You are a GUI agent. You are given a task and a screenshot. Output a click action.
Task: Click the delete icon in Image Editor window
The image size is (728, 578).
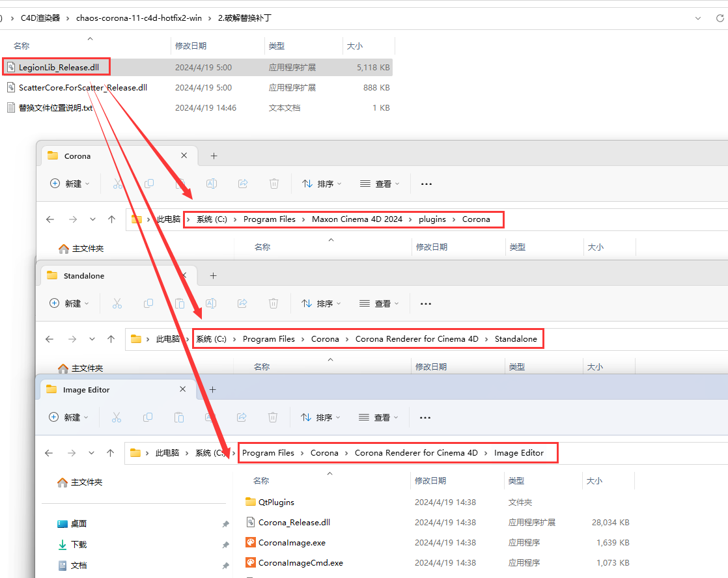point(273,417)
